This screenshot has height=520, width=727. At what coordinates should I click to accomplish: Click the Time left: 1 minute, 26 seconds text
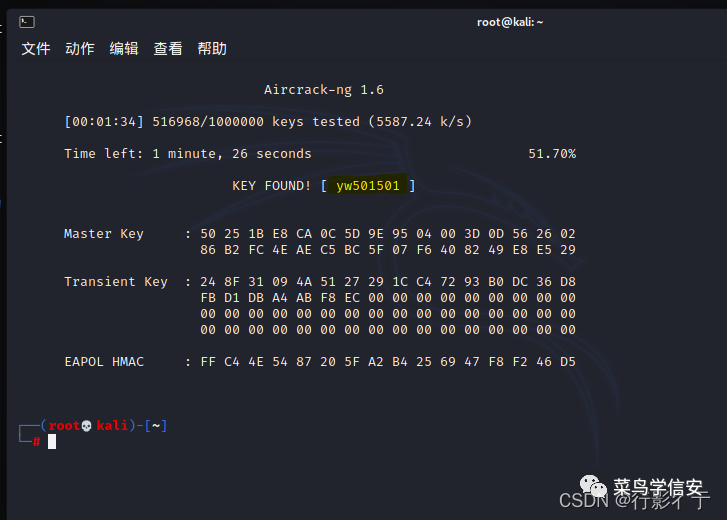pos(188,154)
